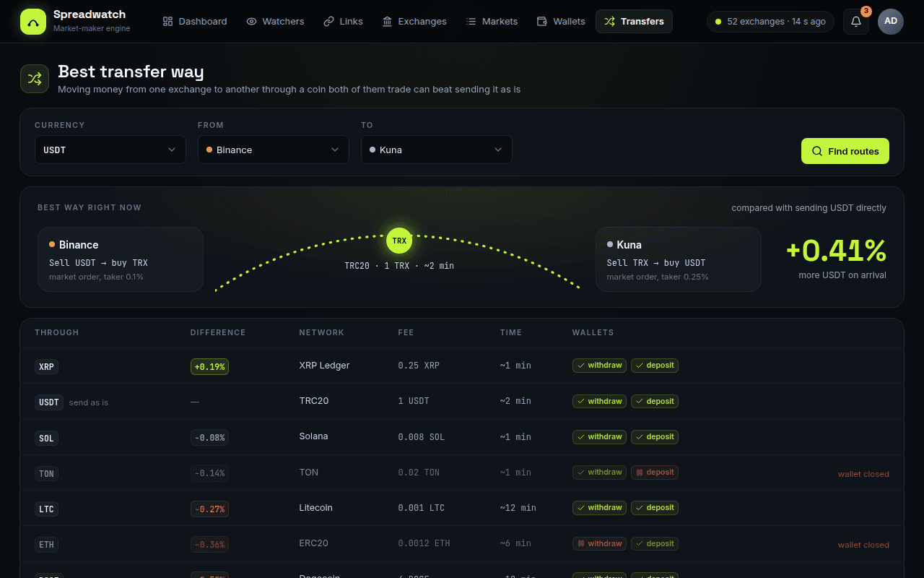
Task: Click the USDT row withdraw badge
Action: click(600, 401)
